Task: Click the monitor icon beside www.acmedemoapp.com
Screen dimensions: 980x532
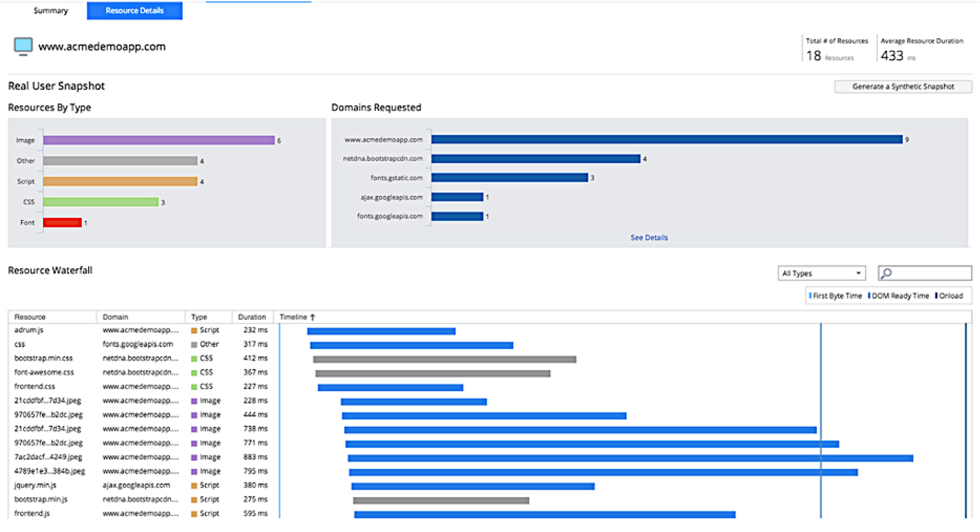Action: (23, 46)
